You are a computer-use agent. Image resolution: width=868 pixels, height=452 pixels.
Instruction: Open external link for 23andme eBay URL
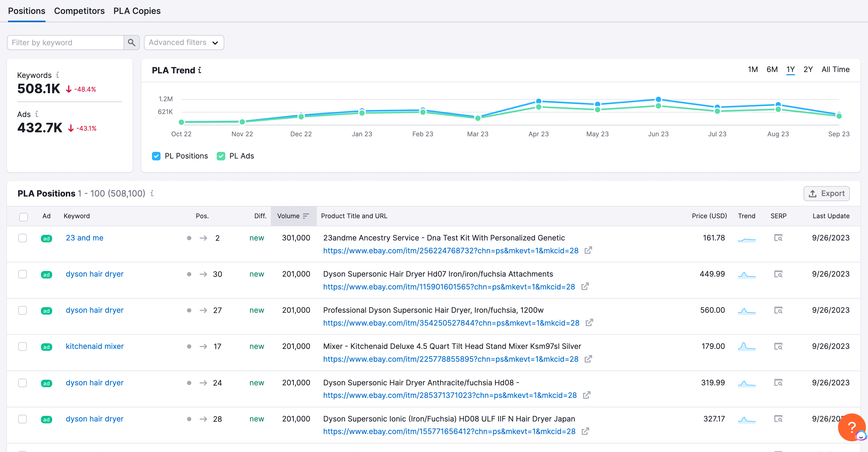coord(588,250)
